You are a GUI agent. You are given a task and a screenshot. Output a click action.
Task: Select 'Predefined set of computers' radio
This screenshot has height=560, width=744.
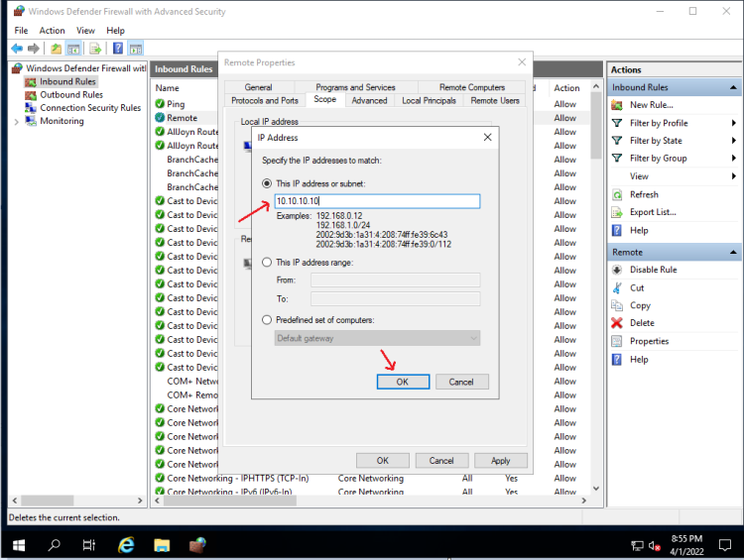[267, 320]
